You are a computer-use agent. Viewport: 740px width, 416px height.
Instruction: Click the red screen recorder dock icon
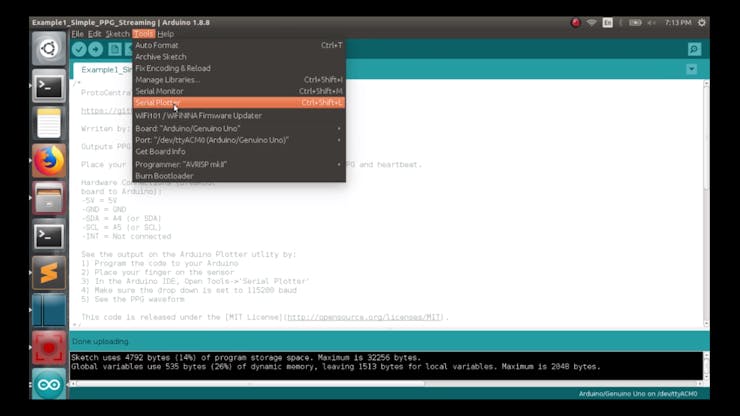point(49,348)
